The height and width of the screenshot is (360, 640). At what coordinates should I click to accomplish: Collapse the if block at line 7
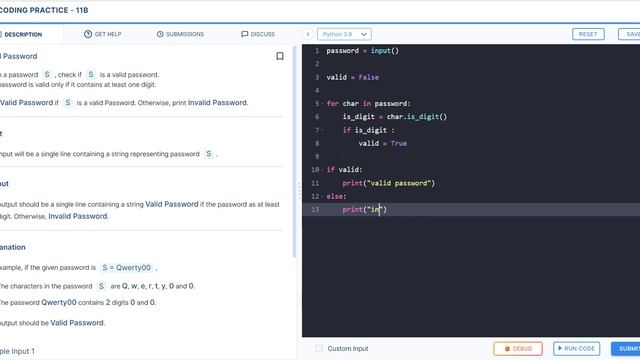(x=322, y=130)
